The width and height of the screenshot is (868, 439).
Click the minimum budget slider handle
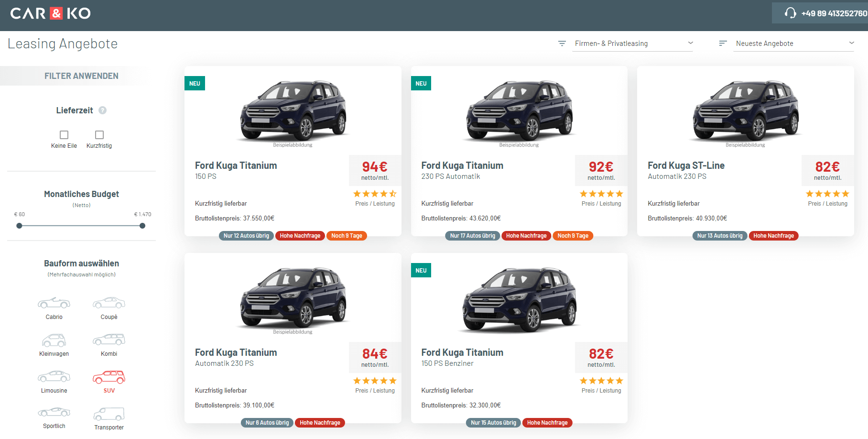19,226
